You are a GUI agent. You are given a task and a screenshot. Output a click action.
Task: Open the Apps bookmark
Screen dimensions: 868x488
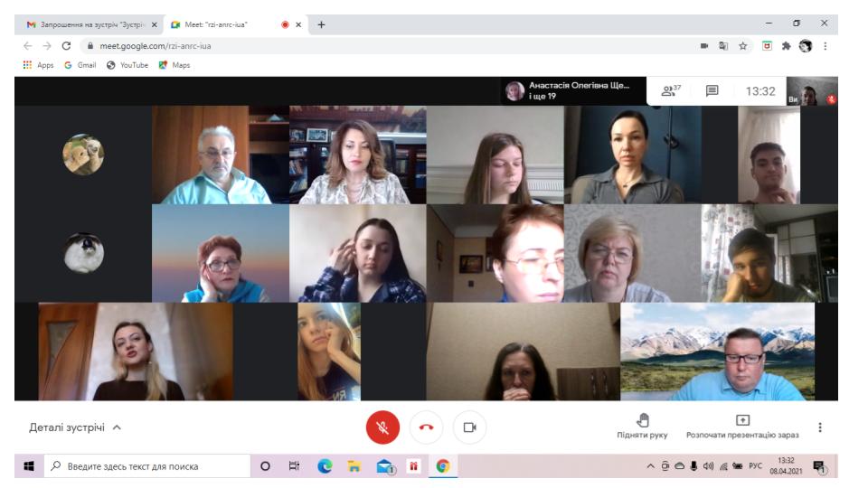tap(38, 65)
